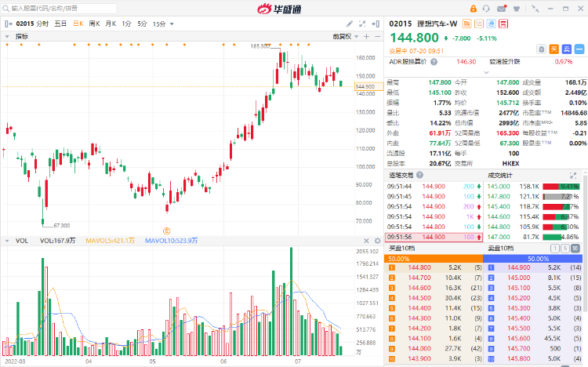Click the 147.000 row in 成交统计
The width and height of the screenshot is (588, 367).
(x=533, y=237)
